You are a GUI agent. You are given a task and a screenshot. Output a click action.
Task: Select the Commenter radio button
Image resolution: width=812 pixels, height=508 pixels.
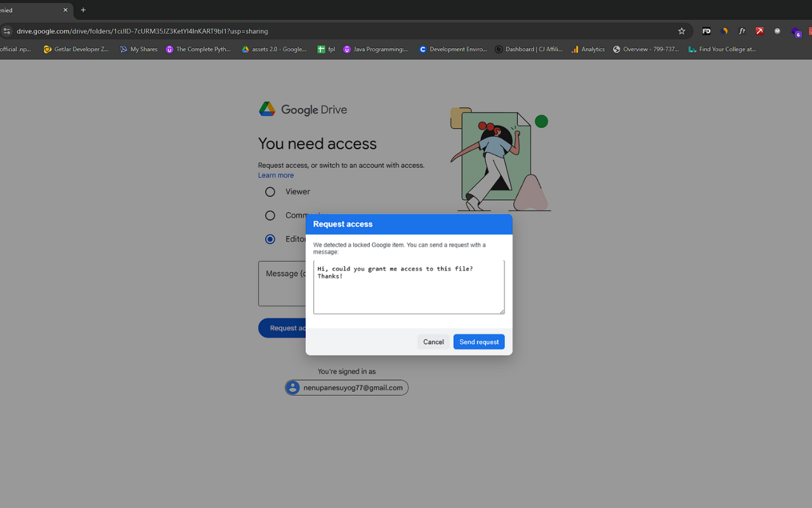coord(270,216)
